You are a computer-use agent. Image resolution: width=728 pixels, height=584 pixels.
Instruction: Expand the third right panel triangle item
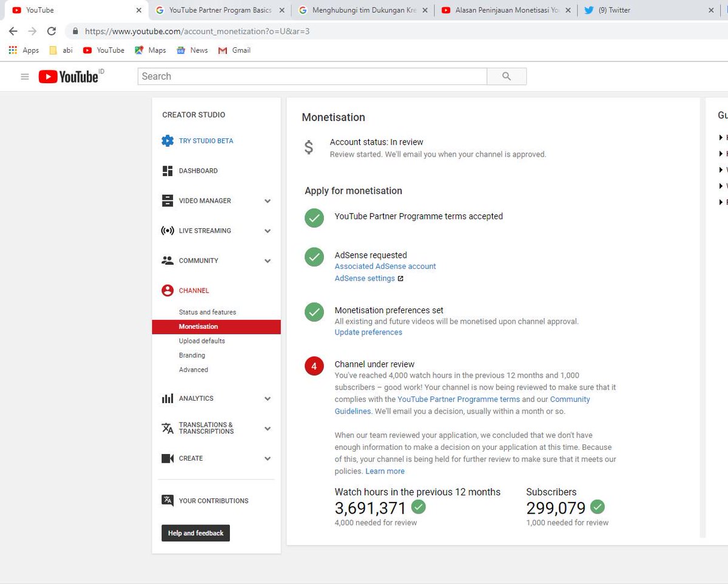721,170
